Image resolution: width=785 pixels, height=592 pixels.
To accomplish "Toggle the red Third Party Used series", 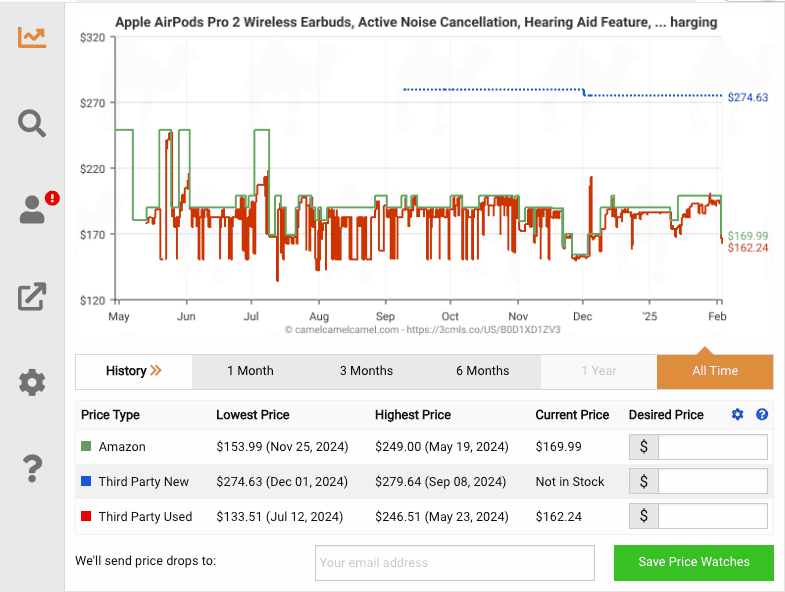I will pos(87,517).
